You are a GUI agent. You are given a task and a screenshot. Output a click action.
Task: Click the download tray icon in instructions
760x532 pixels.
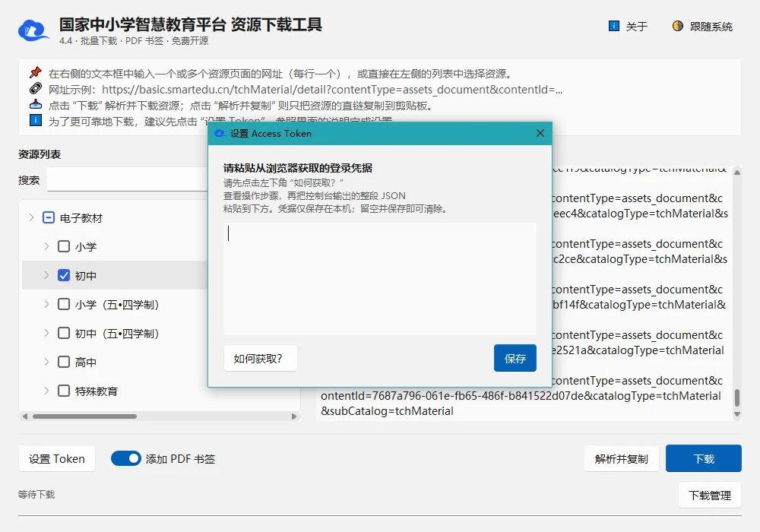36,105
